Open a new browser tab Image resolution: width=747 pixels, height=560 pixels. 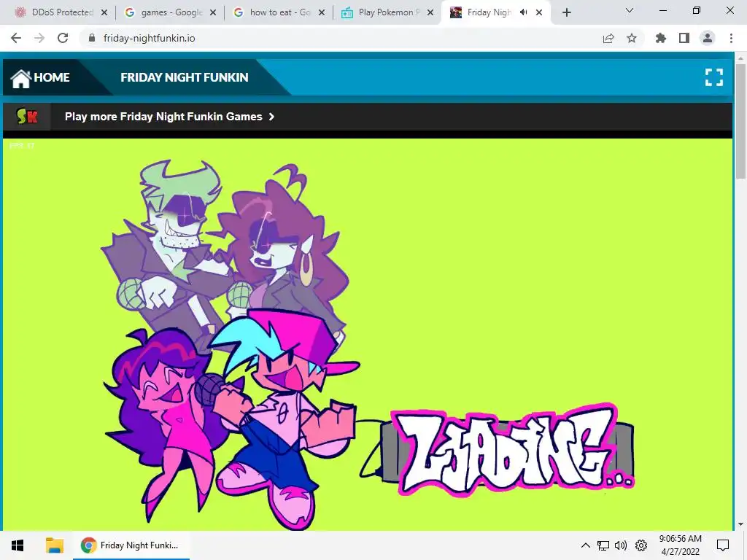tap(566, 13)
